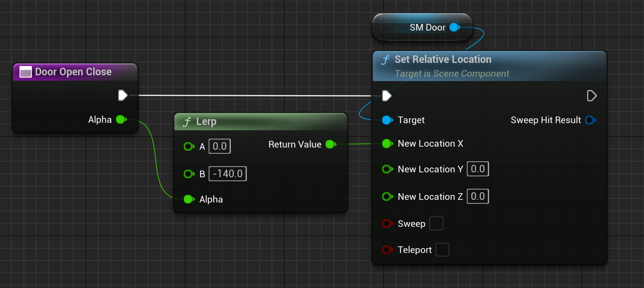Select the Door Open Close node title

pyautogui.click(x=73, y=72)
